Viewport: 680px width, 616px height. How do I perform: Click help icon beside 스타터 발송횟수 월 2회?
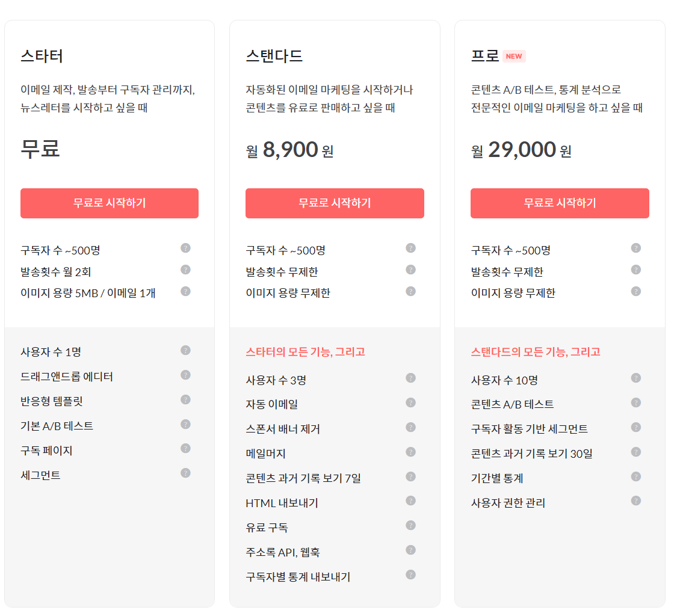(x=185, y=269)
